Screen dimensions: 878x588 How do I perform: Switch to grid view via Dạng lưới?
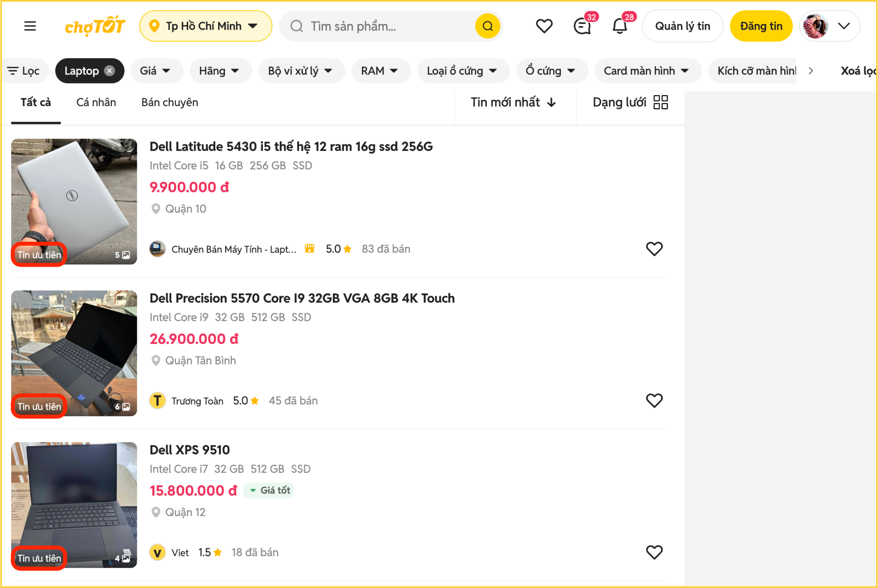[x=630, y=102]
